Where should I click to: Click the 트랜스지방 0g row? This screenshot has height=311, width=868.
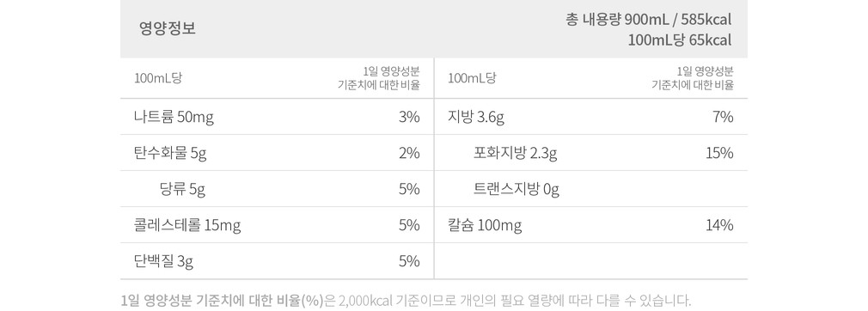(517, 190)
